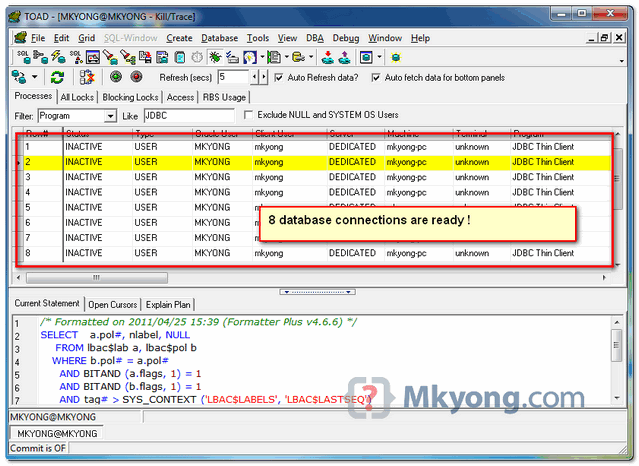The width and height of the screenshot is (639, 466).
Task: Click the Like filter field containing JDBC
Action: point(189,116)
